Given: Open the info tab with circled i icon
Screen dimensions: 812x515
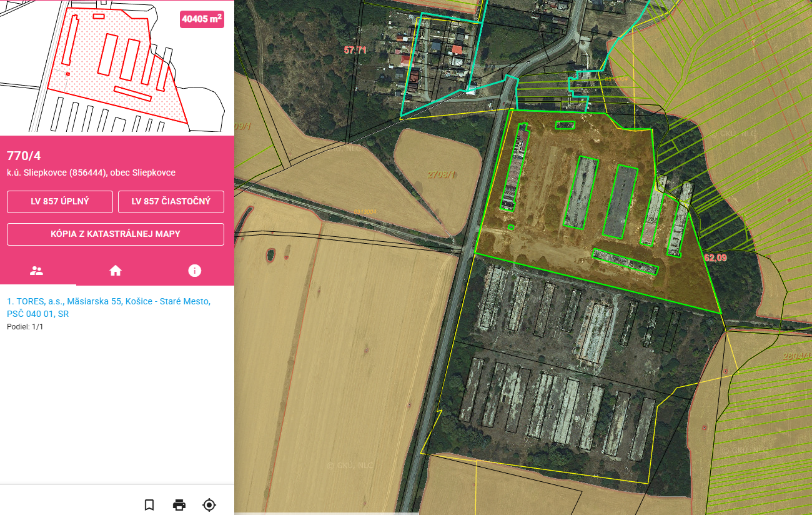Looking at the screenshot, I should 195,271.
